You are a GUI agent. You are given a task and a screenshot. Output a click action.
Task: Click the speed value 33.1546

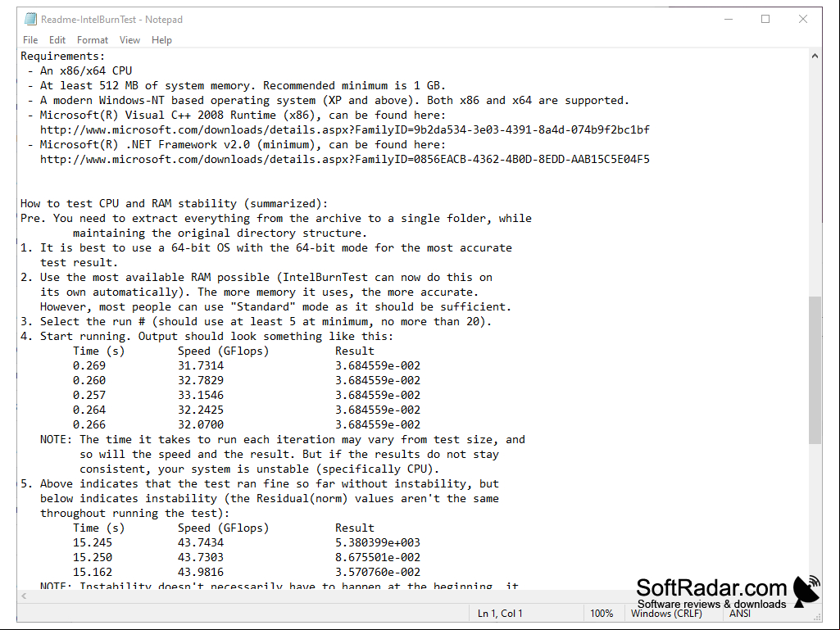click(x=201, y=396)
